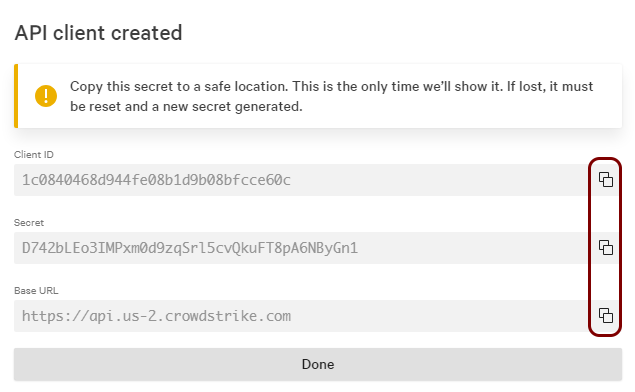This screenshot has height=392, width=635.
Task: Copy the Client ID to clipboard
Action: click(605, 179)
